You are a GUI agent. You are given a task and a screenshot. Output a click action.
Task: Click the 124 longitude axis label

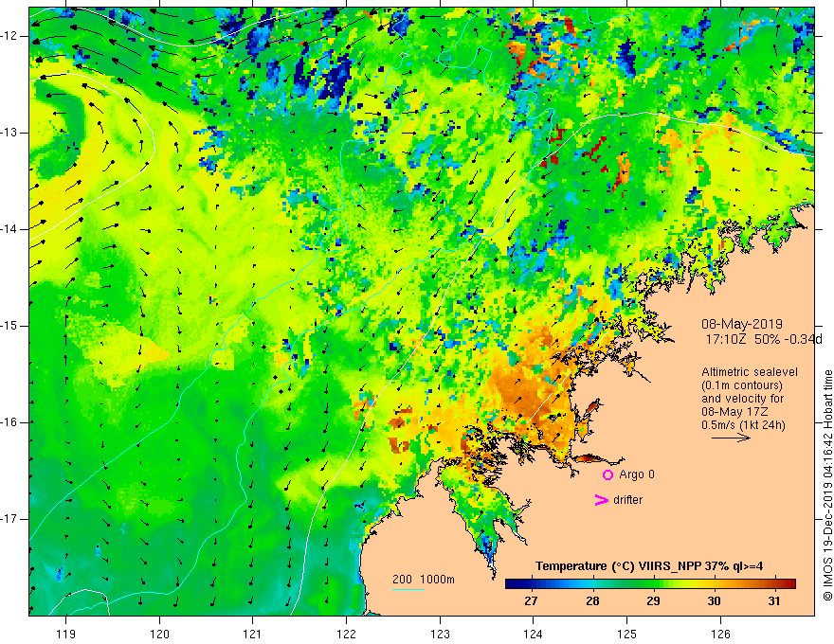click(x=533, y=634)
